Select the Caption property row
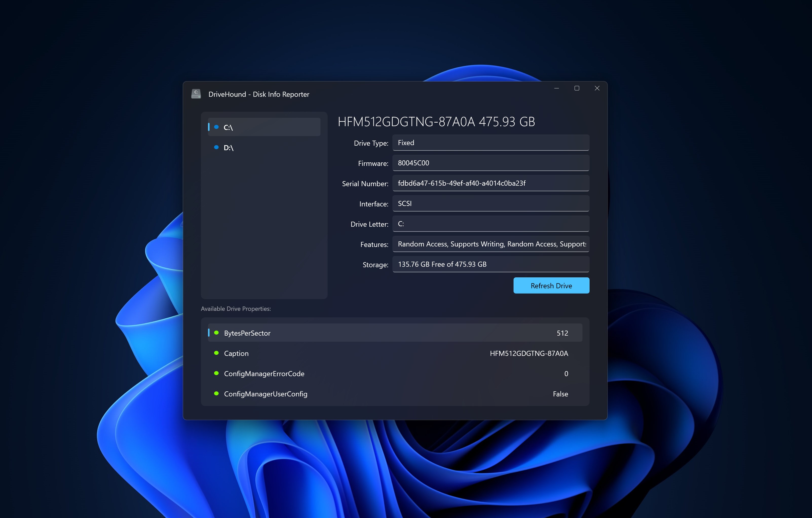Screen dimensions: 812x518 pos(394,353)
